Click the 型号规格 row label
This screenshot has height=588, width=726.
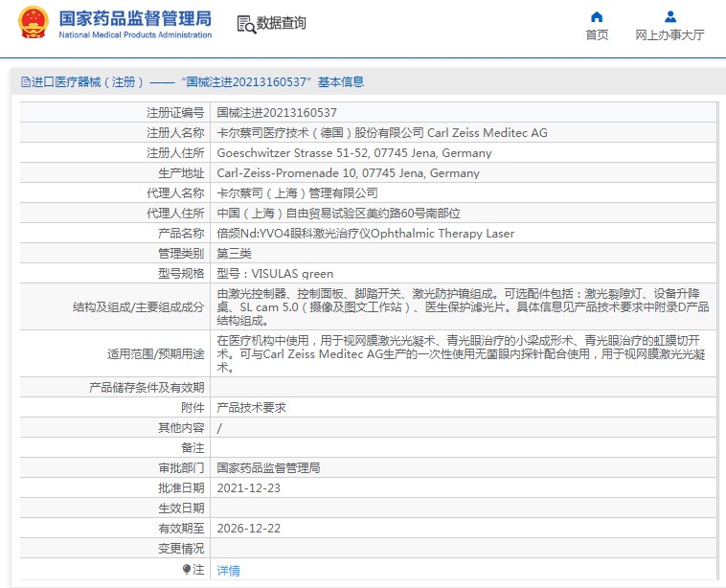point(181,274)
